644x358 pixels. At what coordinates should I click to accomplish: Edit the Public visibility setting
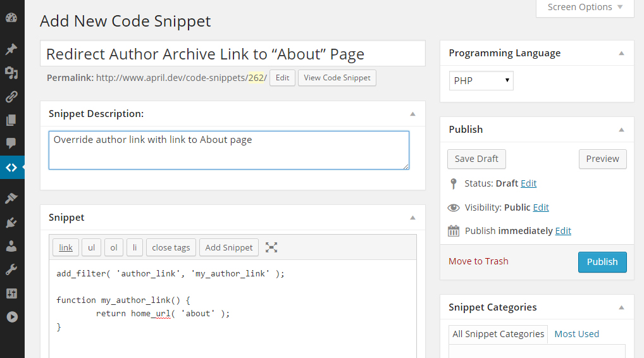(x=541, y=207)
